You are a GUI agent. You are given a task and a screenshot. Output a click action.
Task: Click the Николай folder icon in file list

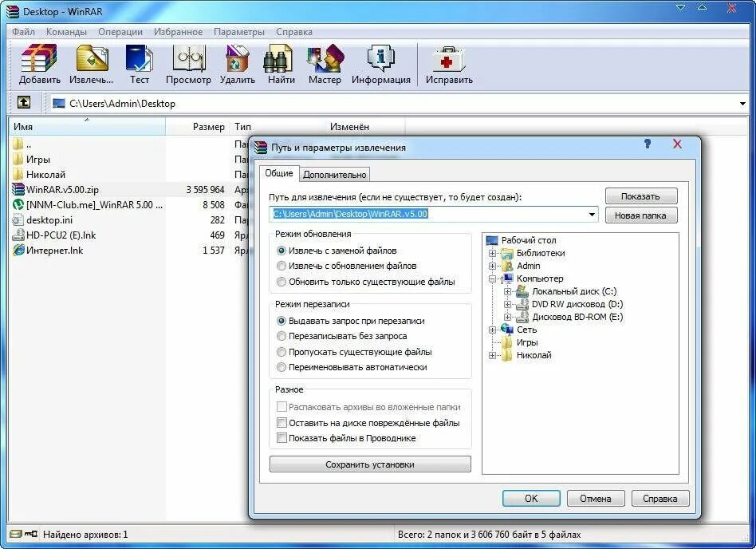coord(18,174)
